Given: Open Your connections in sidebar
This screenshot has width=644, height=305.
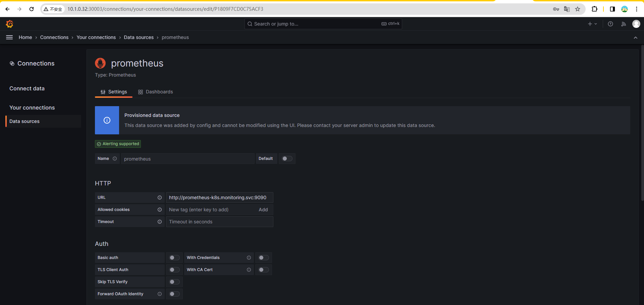Looking at the screenshot, I should 32,108.
